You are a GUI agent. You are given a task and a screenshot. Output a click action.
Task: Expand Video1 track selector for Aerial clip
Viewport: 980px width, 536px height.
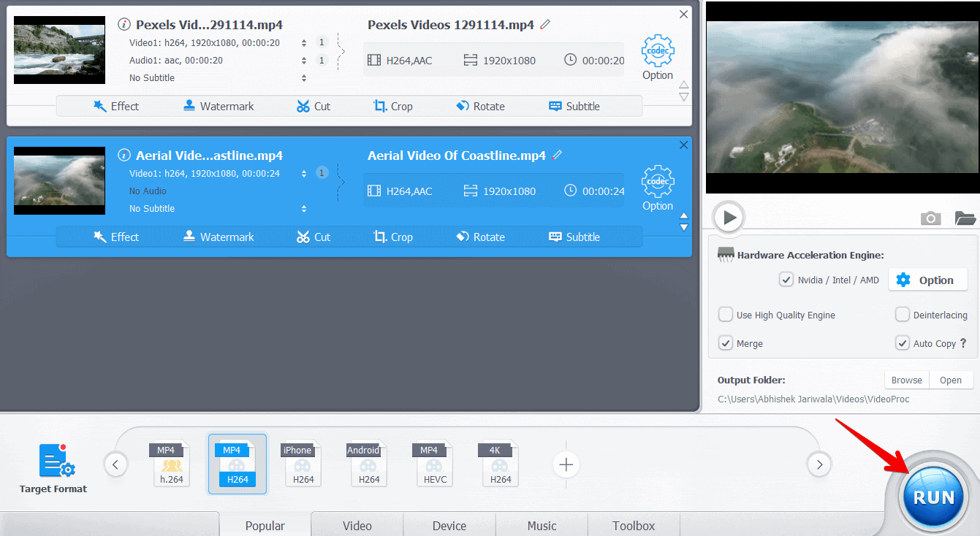click(304, 173)
